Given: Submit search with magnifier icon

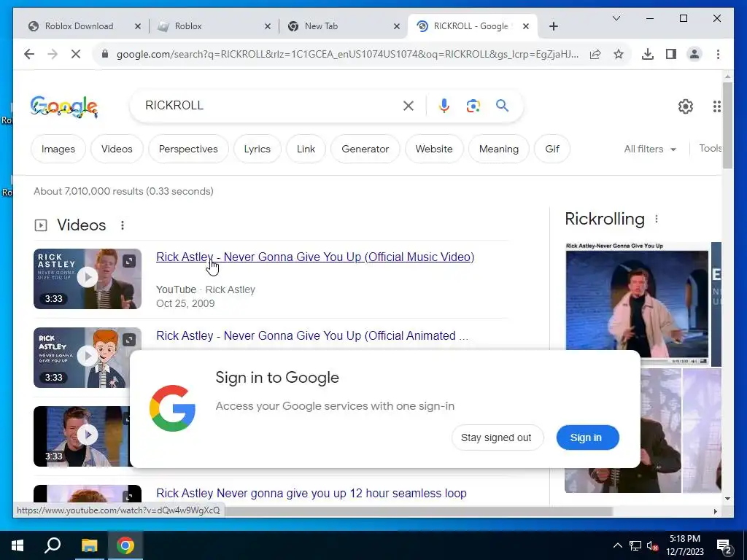Looking at the screenshot, I should (x=502, y=105).
